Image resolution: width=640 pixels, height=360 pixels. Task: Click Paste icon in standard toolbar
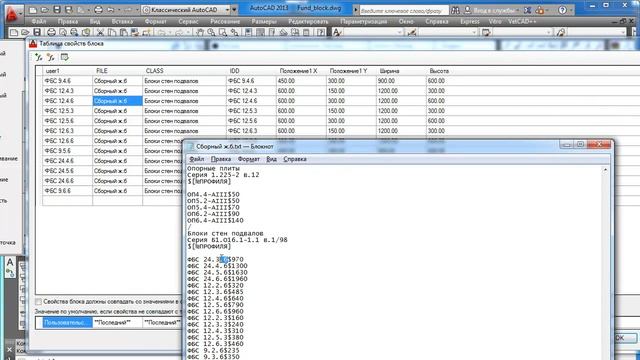pos(123,32)
